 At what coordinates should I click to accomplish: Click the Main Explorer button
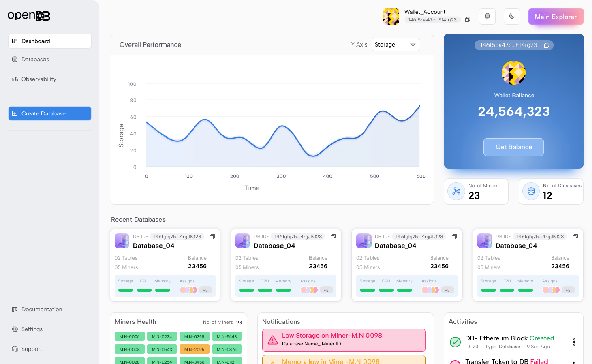click(x=556, y=17)
